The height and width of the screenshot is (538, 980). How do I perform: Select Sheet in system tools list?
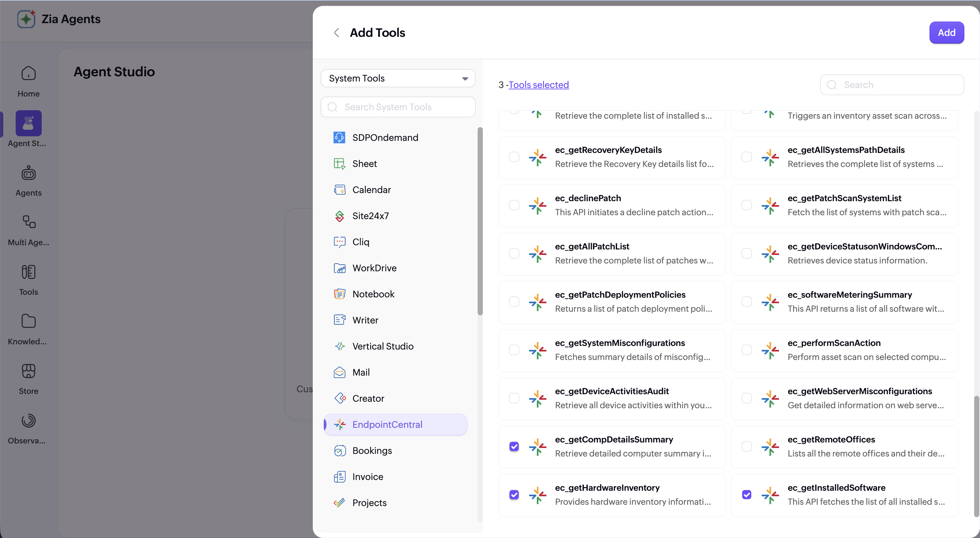tap(396, 164)
